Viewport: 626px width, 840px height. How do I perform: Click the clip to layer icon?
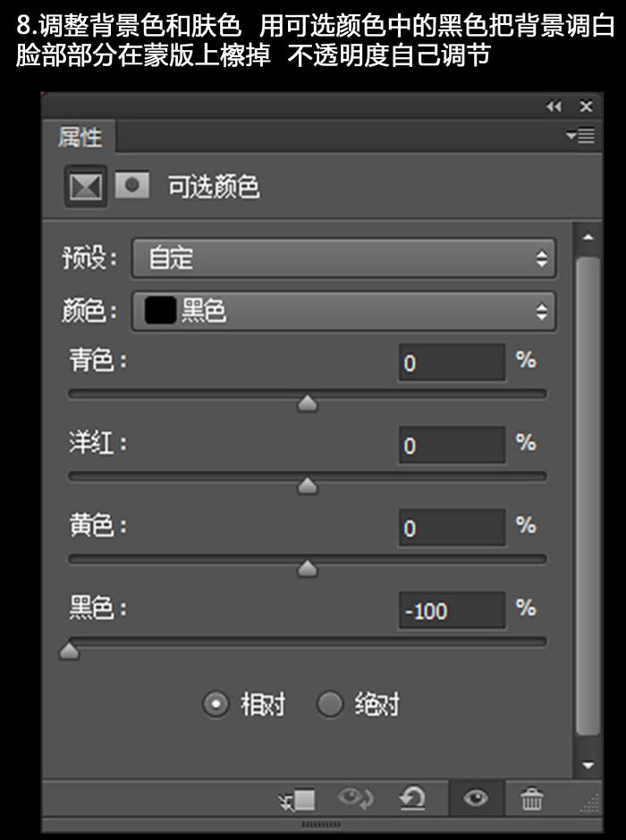coord(297,800)
